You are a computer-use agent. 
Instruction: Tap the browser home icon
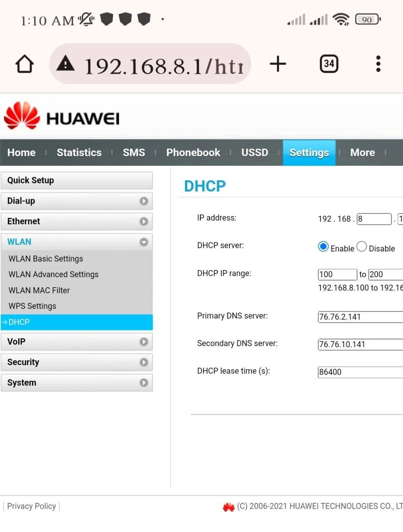pyautogui.click(x=25, y=64)
